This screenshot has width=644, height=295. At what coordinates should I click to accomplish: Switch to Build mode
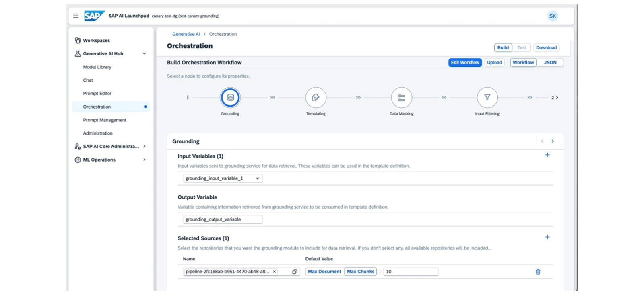pos(503,48)
